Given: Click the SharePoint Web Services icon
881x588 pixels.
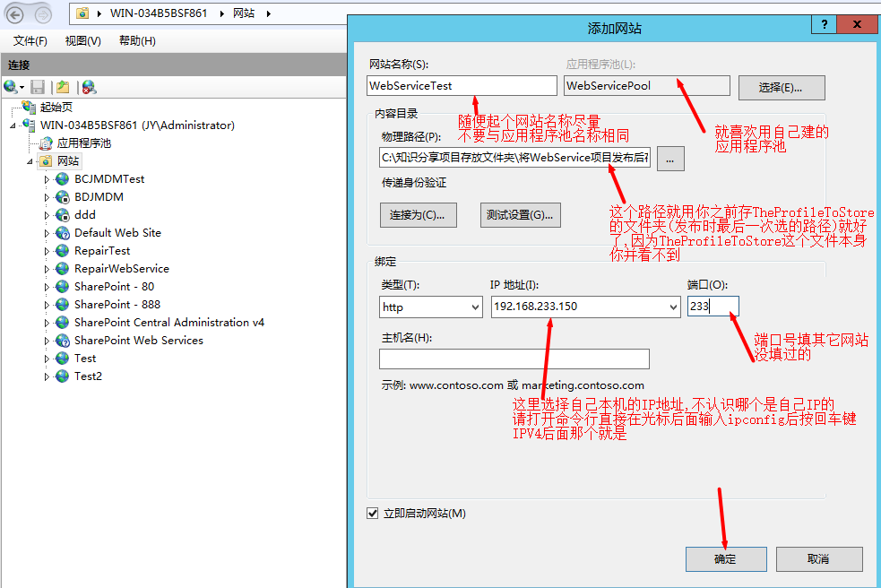Looking at the screenshot, I should (63, 341).
